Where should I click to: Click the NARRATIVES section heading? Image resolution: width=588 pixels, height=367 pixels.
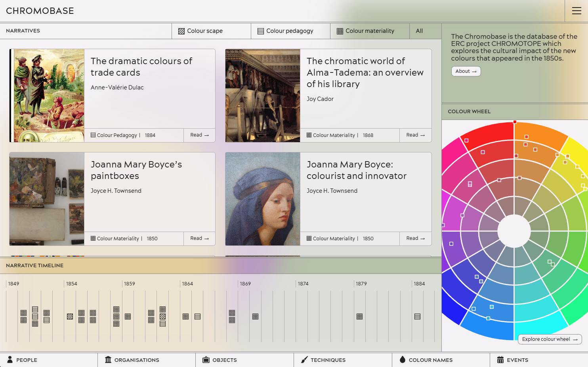coord(23,31)
